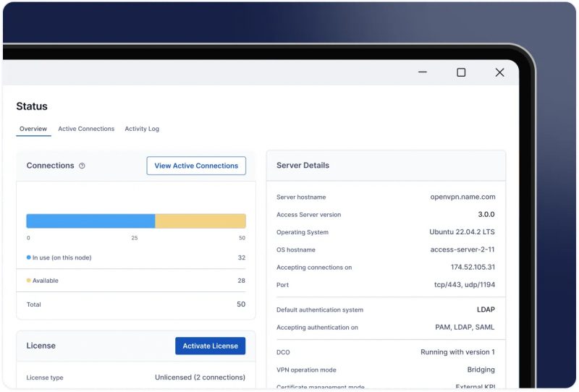Open the Activity Log tab
The height and width of the screenshot is (392, 579).
pos(142,129)
